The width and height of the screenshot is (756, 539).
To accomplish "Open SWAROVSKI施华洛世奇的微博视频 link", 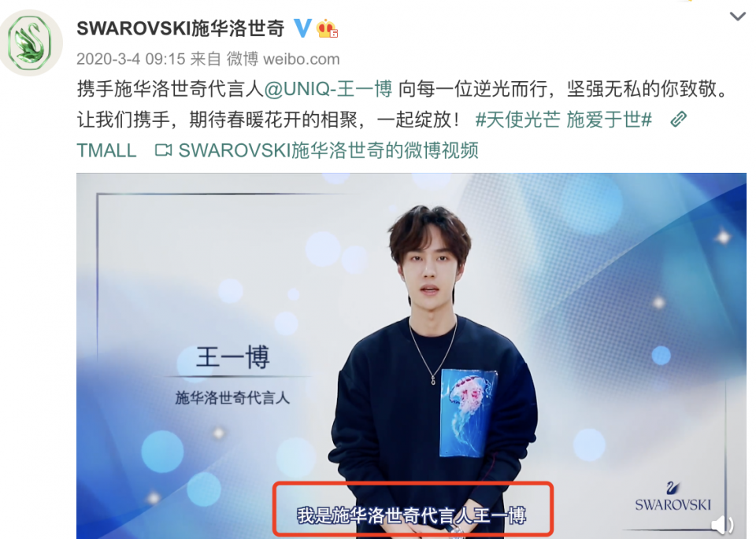I will [328, 150].
